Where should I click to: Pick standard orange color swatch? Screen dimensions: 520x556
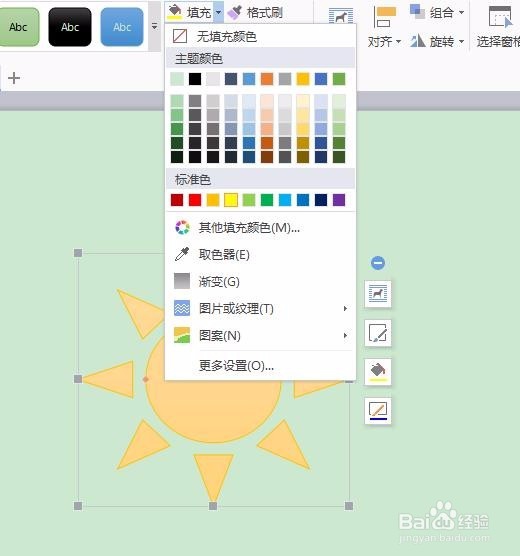pos(213,200)
